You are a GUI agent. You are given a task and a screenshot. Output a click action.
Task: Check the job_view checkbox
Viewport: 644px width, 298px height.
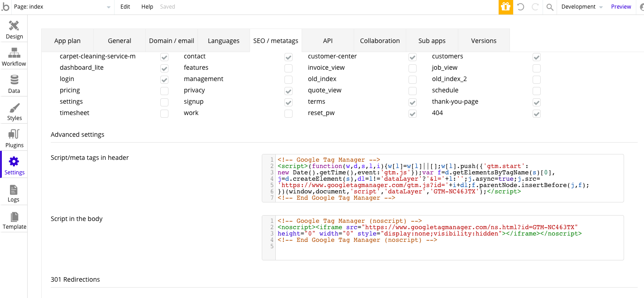click(x=537, y=68)
